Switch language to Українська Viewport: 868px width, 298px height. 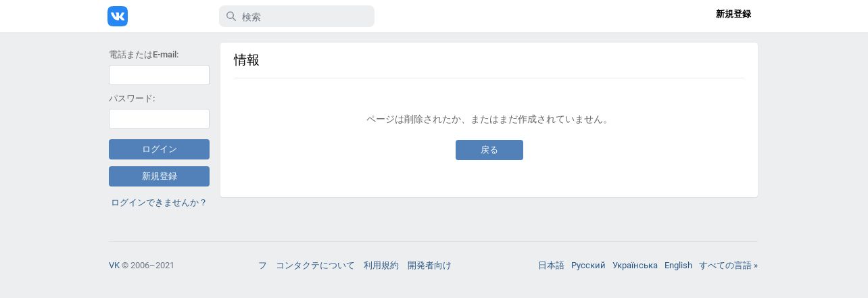point(635,266)
